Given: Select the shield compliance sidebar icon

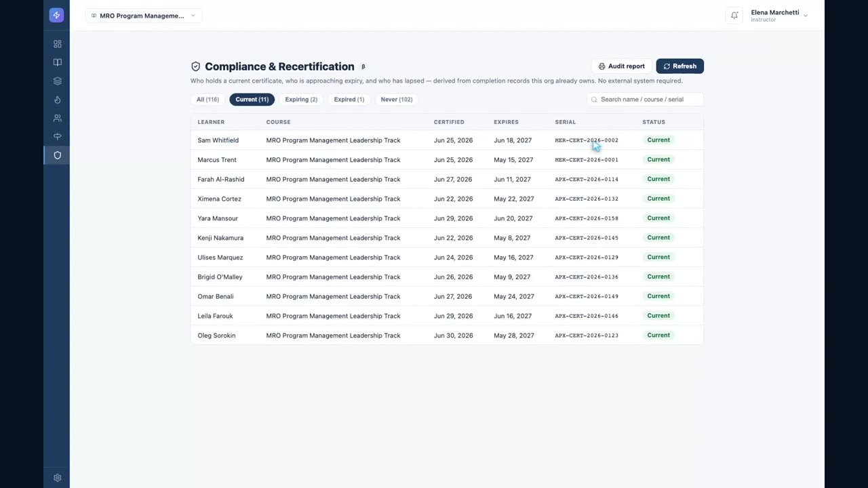Looking at the screenshot, I should pos(57,155).
